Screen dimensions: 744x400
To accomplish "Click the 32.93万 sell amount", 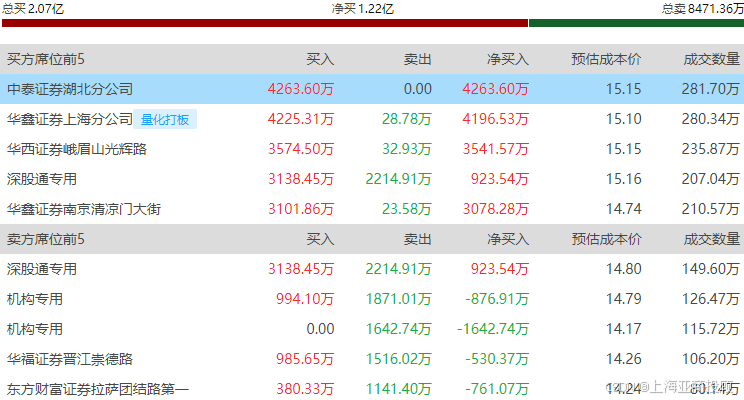I will click(x=407, y=149).
